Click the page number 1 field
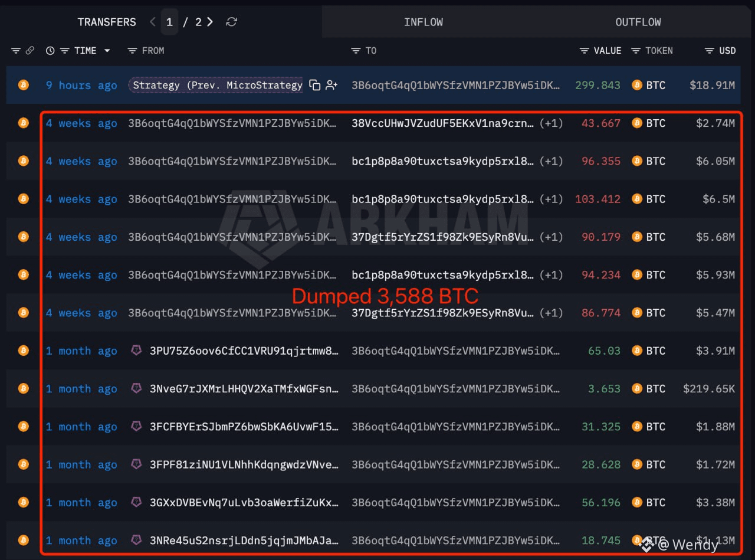 169,22
